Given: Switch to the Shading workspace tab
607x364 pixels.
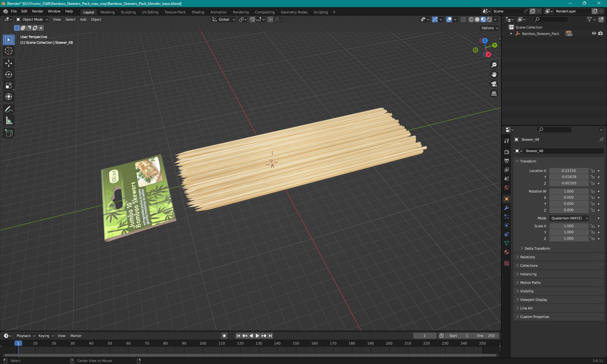Looking at the screenshot, I should [198, 12].
